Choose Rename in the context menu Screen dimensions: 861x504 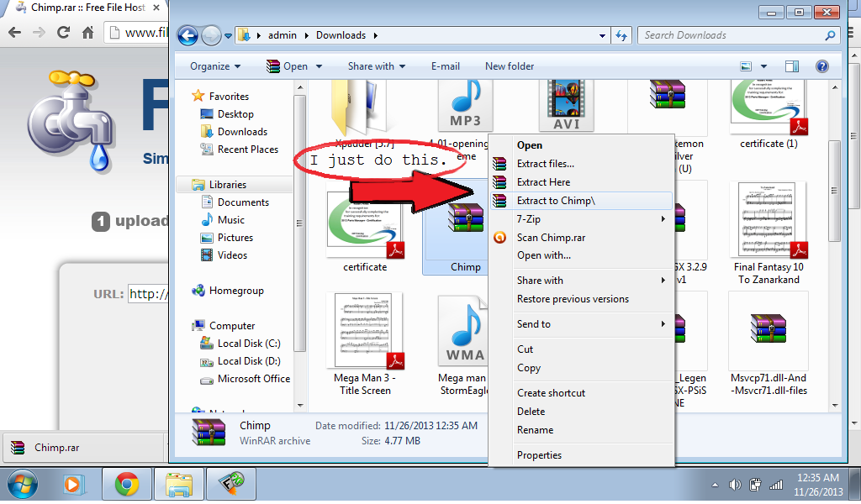click(582, 430)
